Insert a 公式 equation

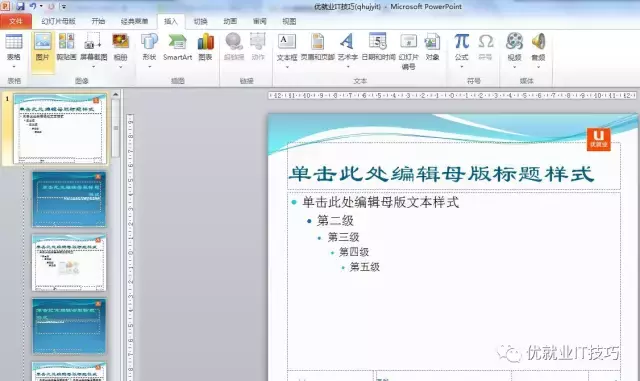[x=462, y=42]
